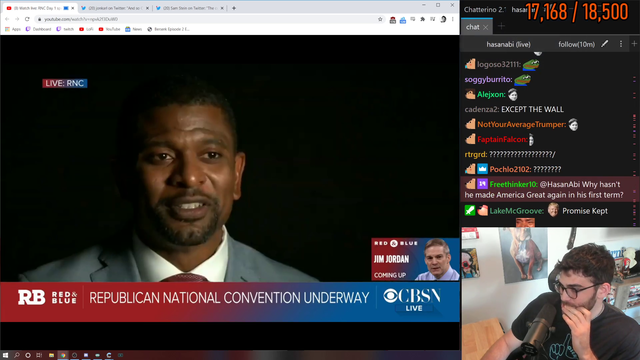This screenshot has width=640, height=360.
Task: Switch to the YouTube RNC Day 1 browser tab
Action: pos(39,8)
